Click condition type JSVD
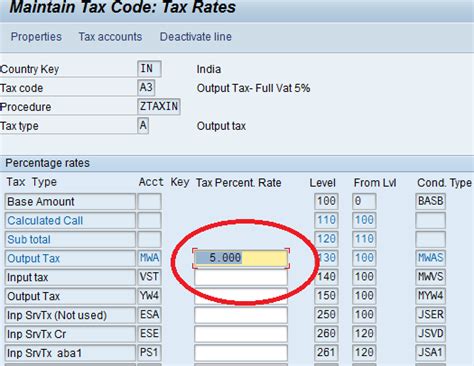This screenshot has width=474, height=366. [430, 334]
